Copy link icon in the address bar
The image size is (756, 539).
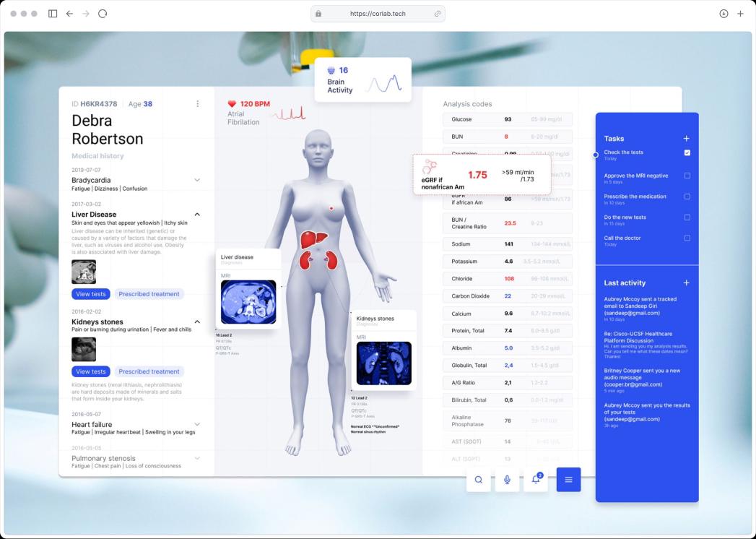pyautogui.click(x=438, y=14)
